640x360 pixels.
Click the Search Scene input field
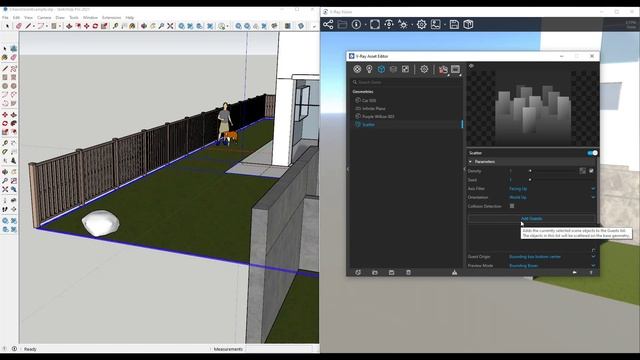pyautogui.click(x=406, y=82)
